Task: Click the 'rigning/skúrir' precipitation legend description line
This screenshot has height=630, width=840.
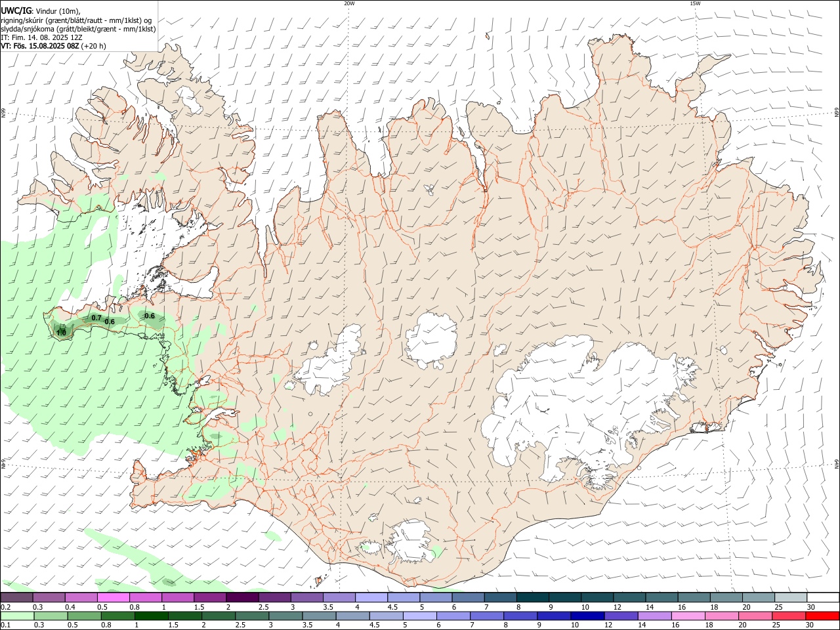Action: pos(76,20)
